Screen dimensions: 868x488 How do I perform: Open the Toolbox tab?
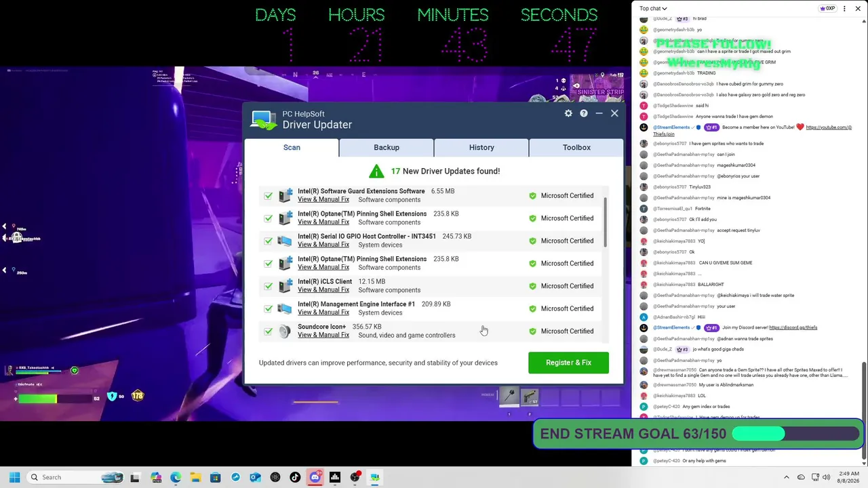(x=576, y=147)
